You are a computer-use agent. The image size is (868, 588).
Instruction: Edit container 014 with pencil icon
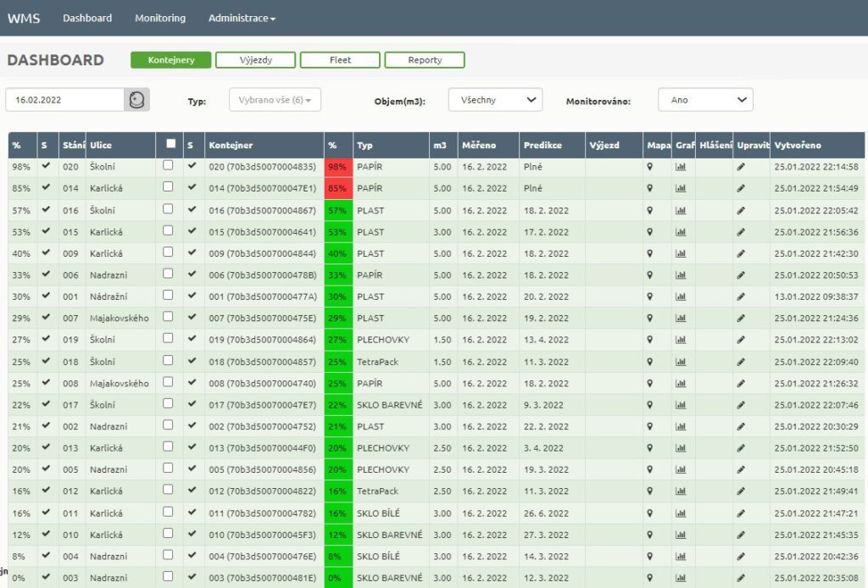741,188
